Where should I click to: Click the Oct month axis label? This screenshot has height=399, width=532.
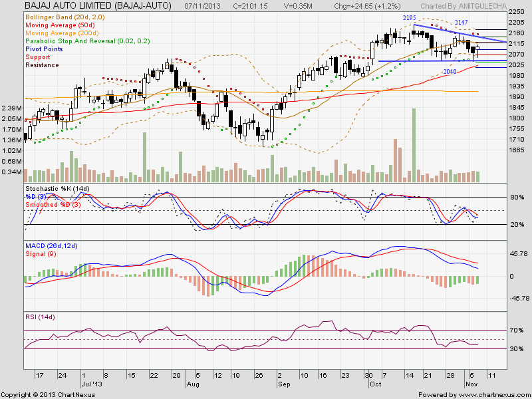[x=375, y=384]
